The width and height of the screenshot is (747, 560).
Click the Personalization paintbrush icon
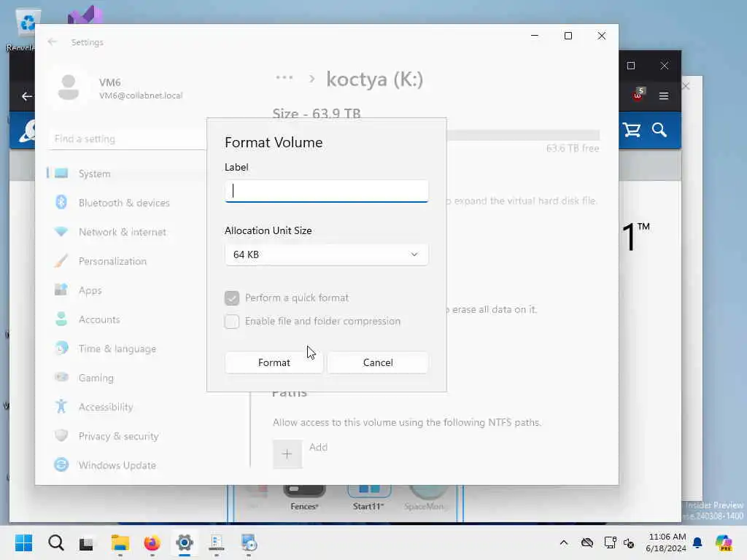[x=61, y=260]
